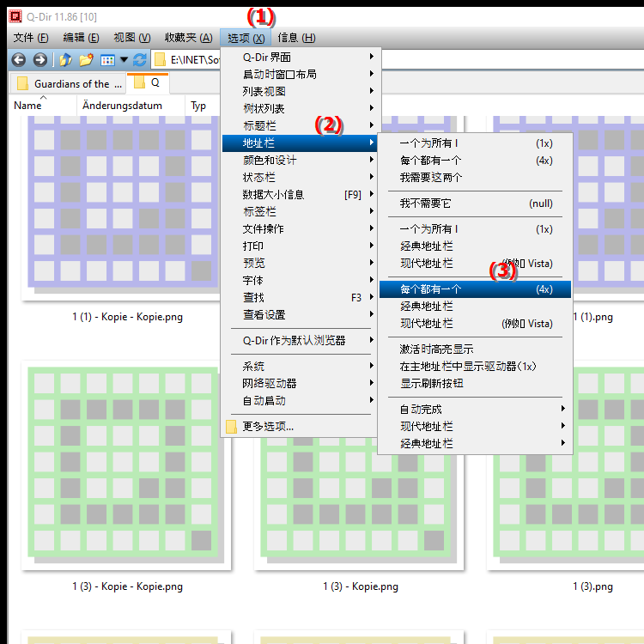The height and width of the screenshot is (644, 644).
Task: Open the 视图 (V) menu
Action: pos(132,38)
